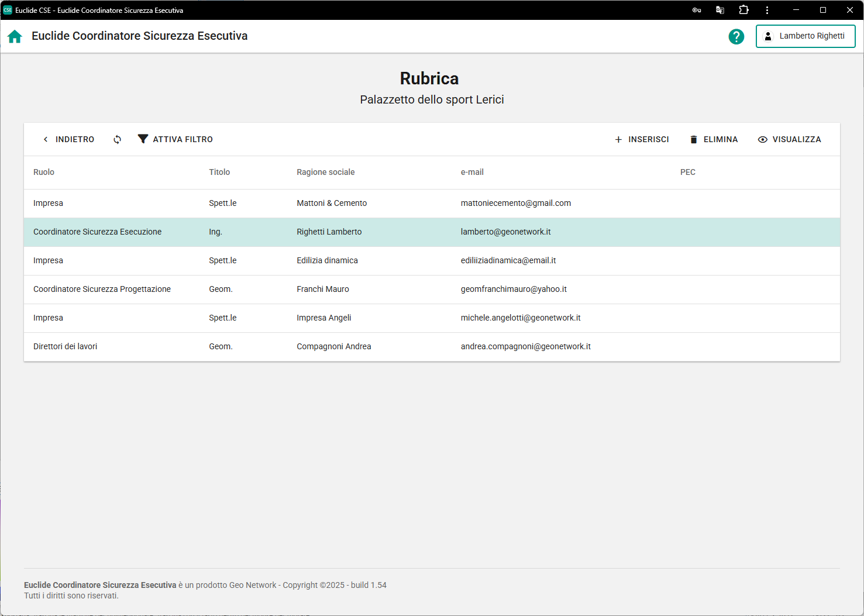Image resolution: width=864 pixels, height=616 pixels.
Task: Click the refresh list icon
Action: click(x=118, y=139)
